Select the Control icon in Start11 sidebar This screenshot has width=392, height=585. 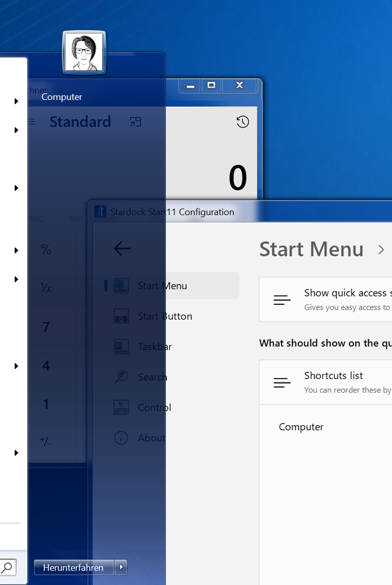click(x=121, y=407)
